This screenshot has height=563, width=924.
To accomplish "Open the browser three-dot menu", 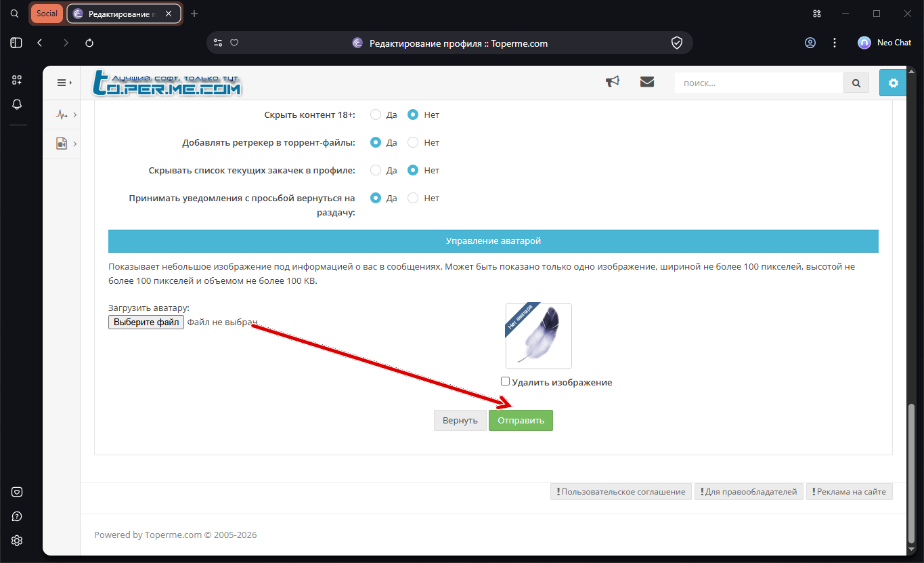I will tap(835, 43).
